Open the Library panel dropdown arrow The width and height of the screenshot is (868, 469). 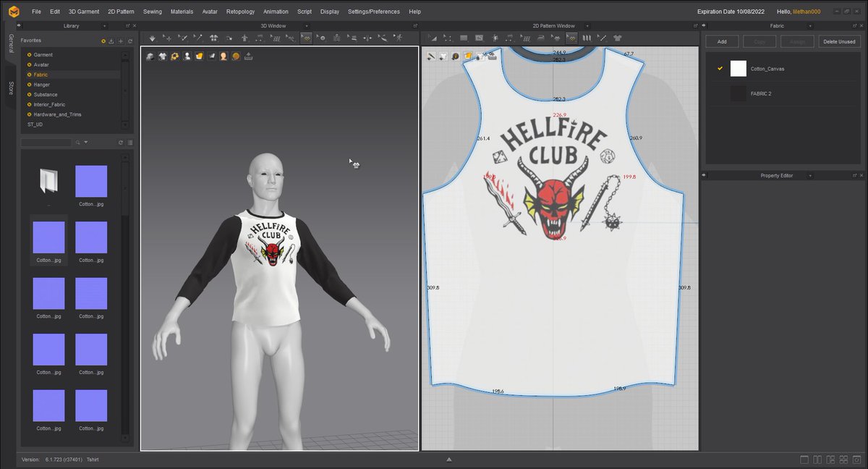click(x=104, y=26)
